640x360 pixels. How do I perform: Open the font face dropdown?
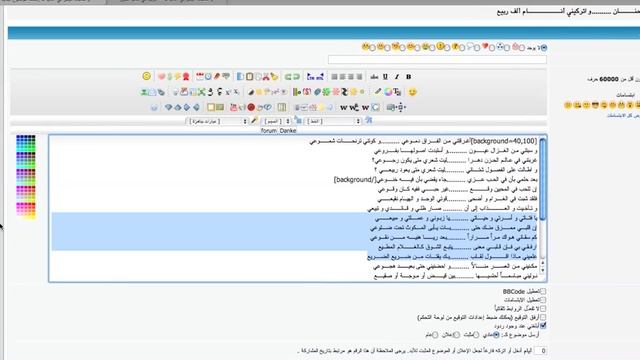(333, 121)
